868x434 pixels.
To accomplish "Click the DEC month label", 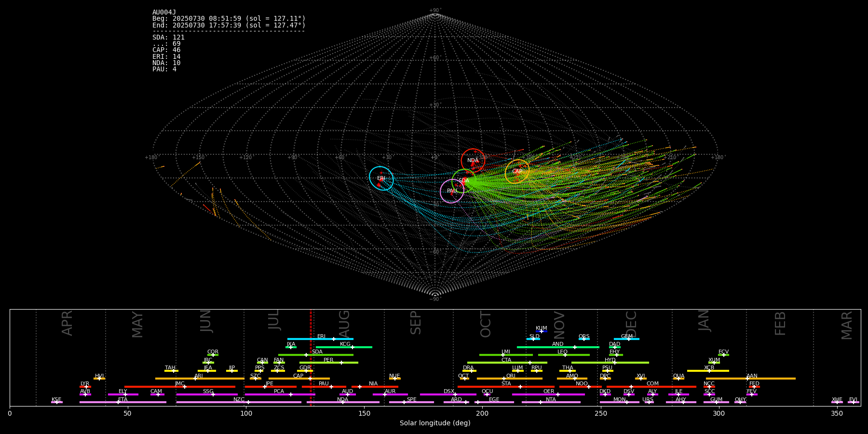I will click(x=631, y=324).
